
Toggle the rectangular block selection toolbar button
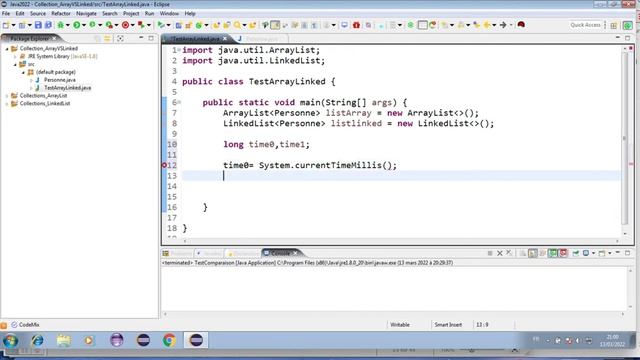click(423, 25)
